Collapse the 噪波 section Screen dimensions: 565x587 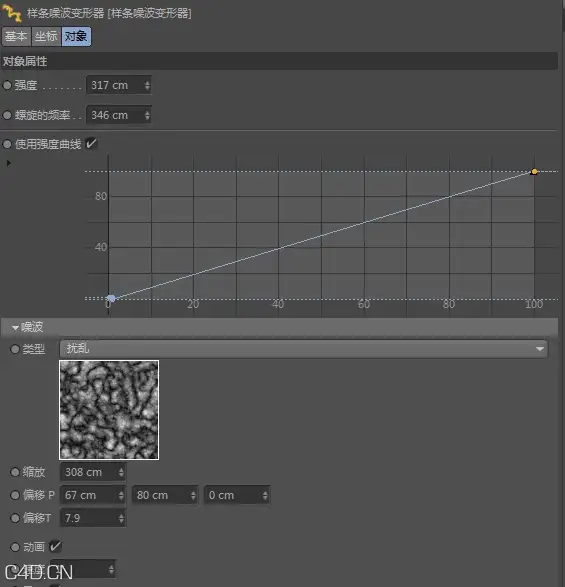[15, 328]
